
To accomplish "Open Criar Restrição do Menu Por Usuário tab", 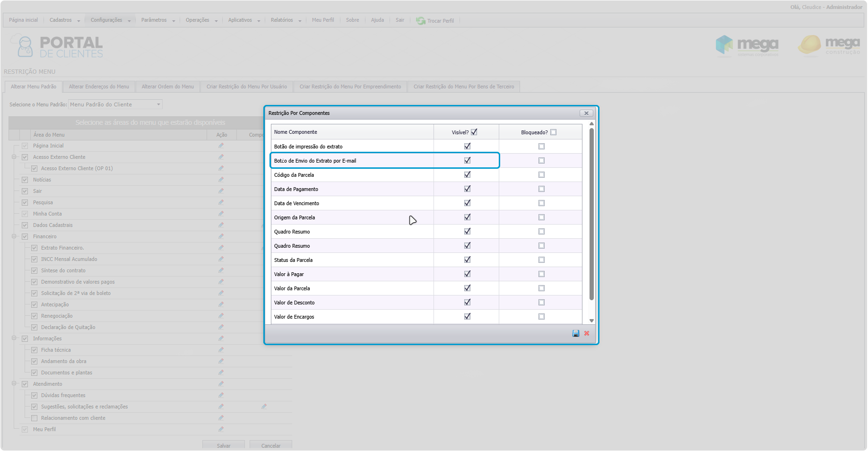I will [x=246, y=87].
